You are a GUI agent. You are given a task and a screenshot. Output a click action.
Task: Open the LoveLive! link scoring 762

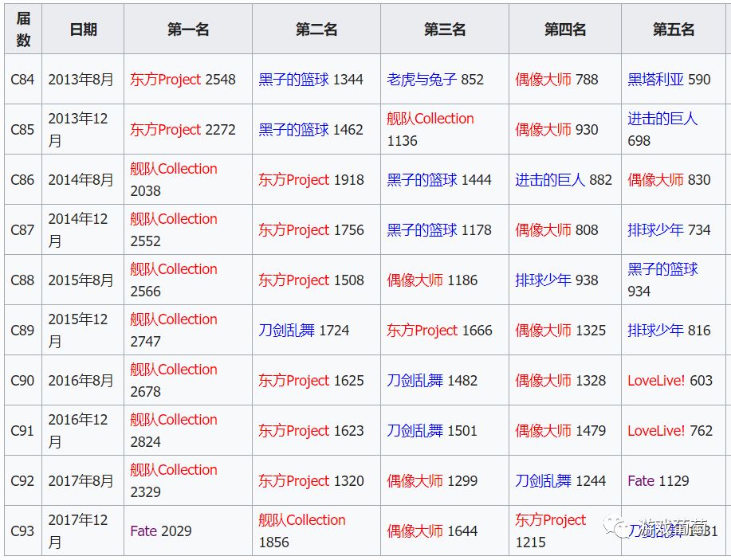click(656, 432)
